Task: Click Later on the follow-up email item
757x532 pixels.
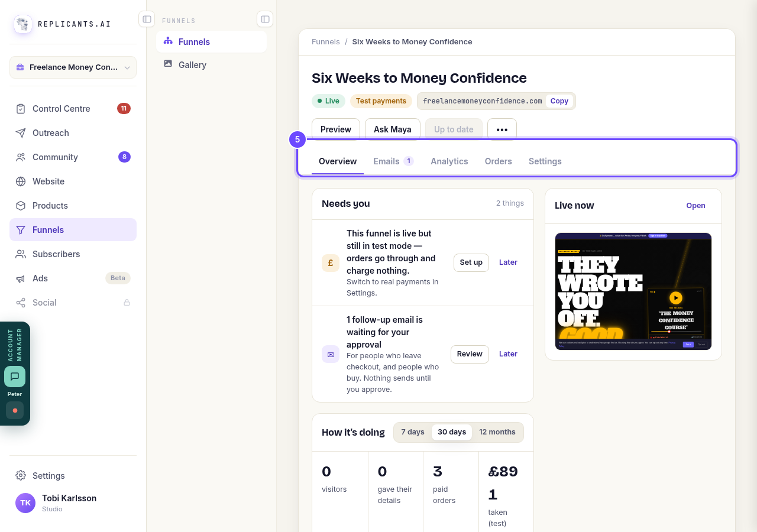Action: (509, 354)
